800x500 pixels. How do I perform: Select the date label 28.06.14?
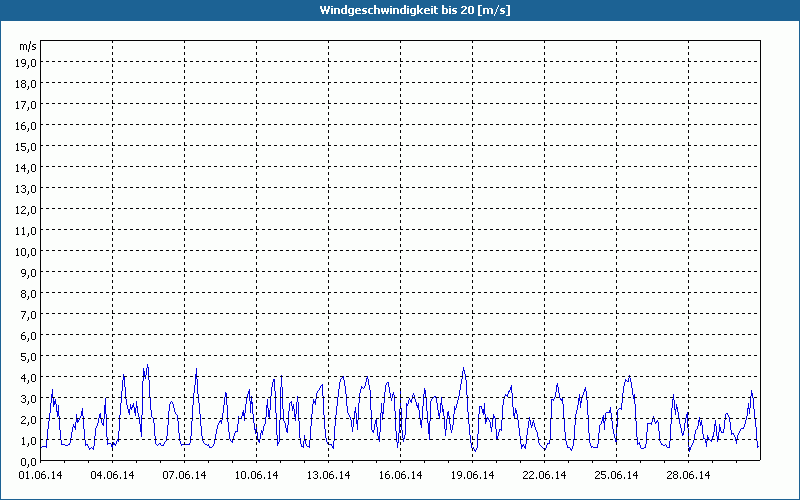pos(688,475)
